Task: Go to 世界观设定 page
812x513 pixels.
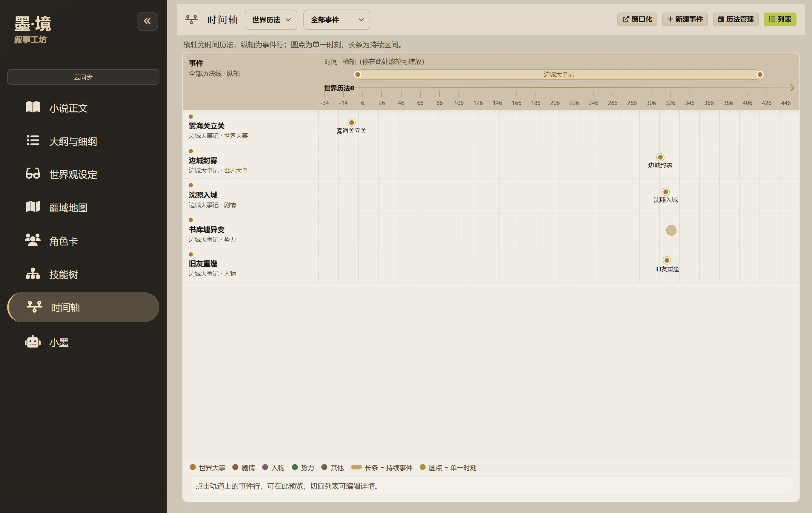Action: click(x=83, y=174)
